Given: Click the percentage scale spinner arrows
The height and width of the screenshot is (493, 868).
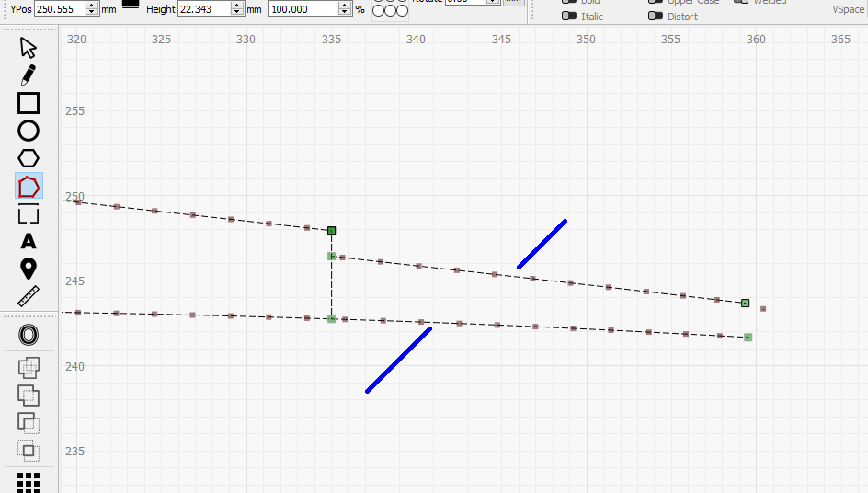Looking at the screenshot, I should point(345,8).
